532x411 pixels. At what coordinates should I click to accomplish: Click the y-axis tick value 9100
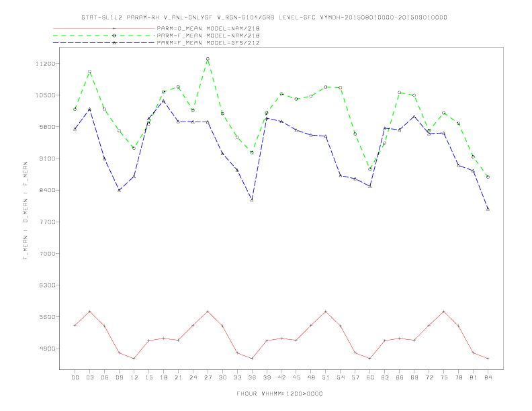coord(47,158)
